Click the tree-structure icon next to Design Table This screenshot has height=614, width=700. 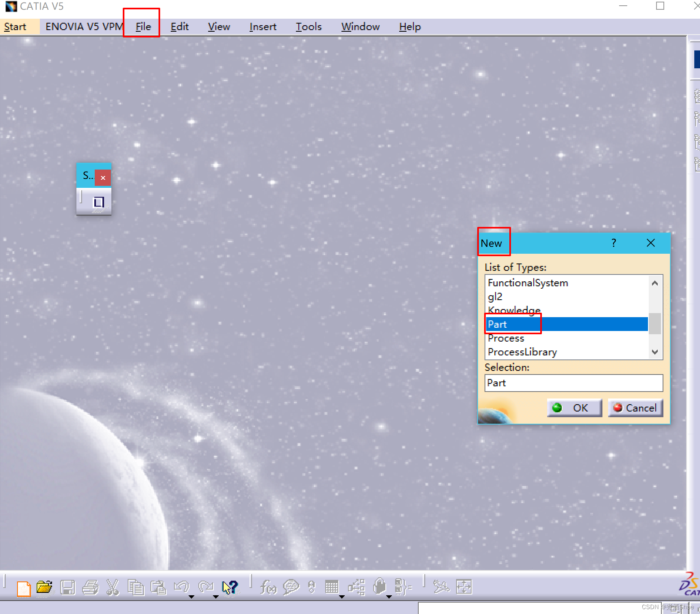(356, 587)
